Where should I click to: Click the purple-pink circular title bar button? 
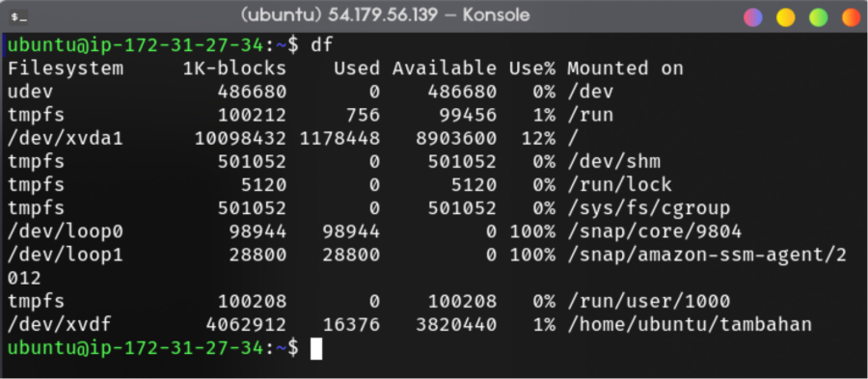click(x=753, y=17)
